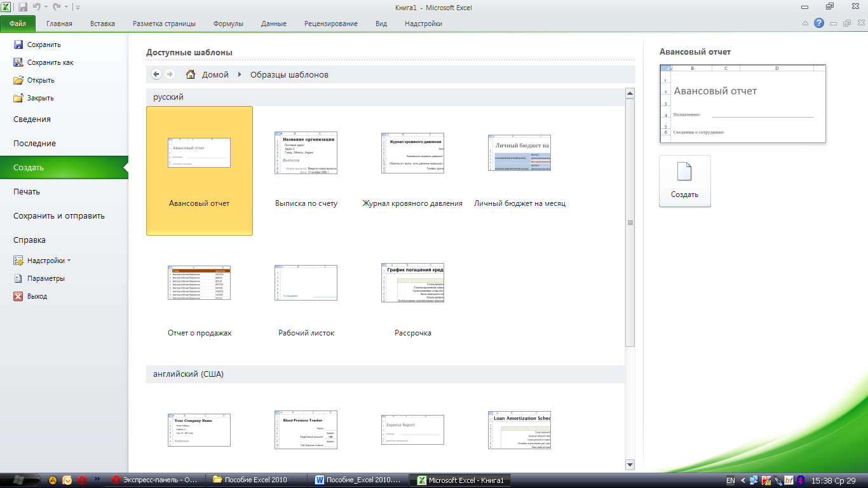Select the Авансовый отчет template
The width and height of the screenshot is (868, 488).
200,171
